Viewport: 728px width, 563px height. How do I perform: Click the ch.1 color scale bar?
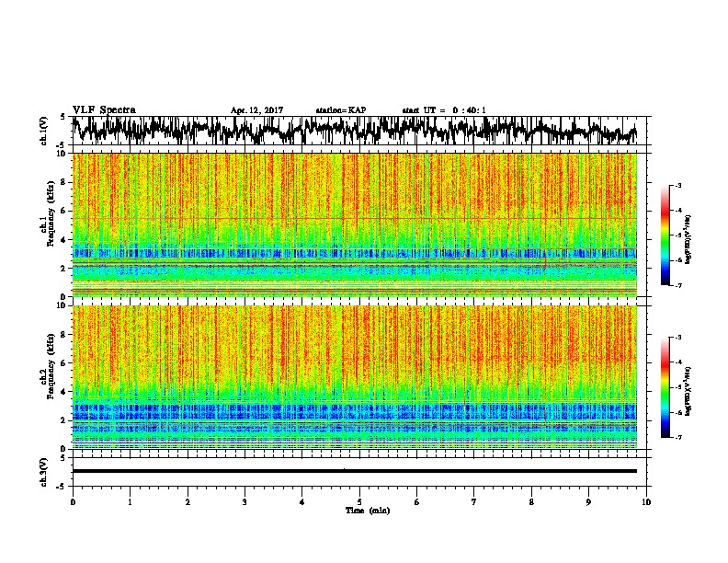(665, 236)
